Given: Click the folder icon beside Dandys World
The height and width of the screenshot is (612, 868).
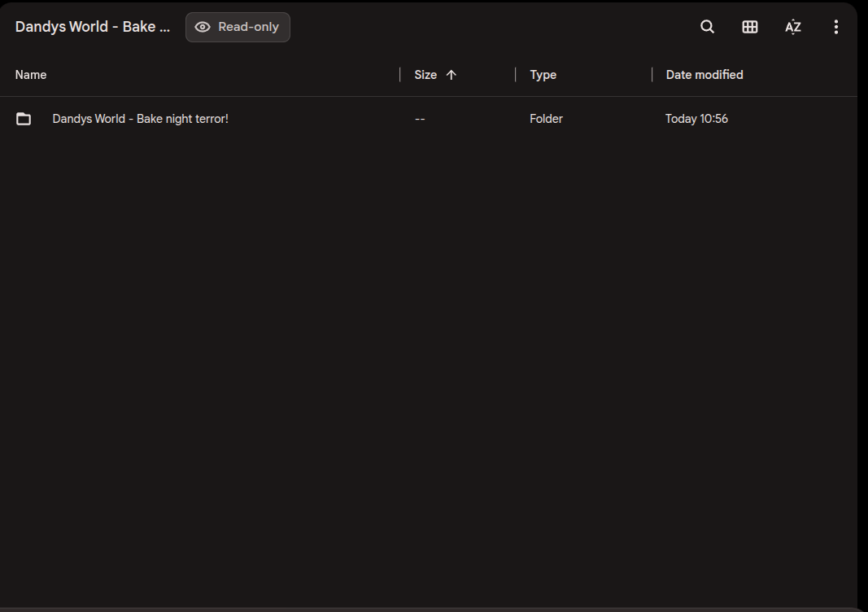Looking at the screenshot, I should click(x=24, y=119).
